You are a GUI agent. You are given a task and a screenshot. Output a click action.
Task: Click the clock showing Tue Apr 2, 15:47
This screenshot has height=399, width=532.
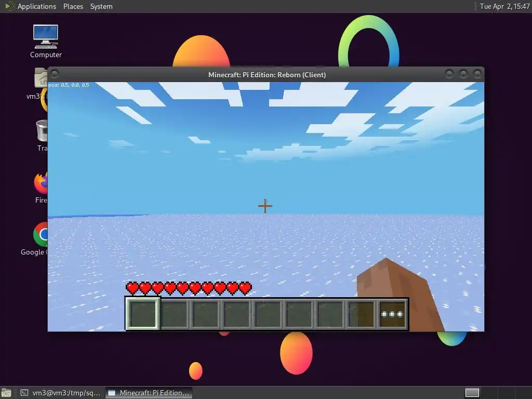click(x=504, y=6)
